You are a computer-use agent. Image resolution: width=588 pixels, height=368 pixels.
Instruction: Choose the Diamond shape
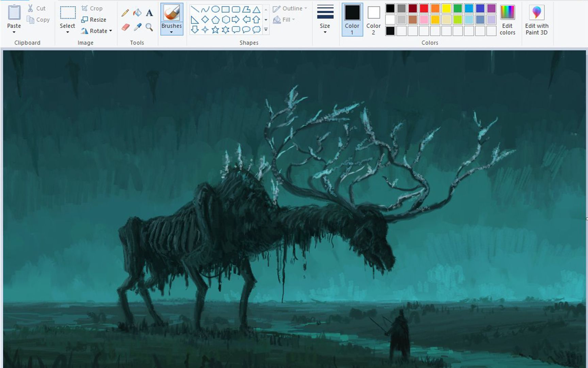pos(205,19)
